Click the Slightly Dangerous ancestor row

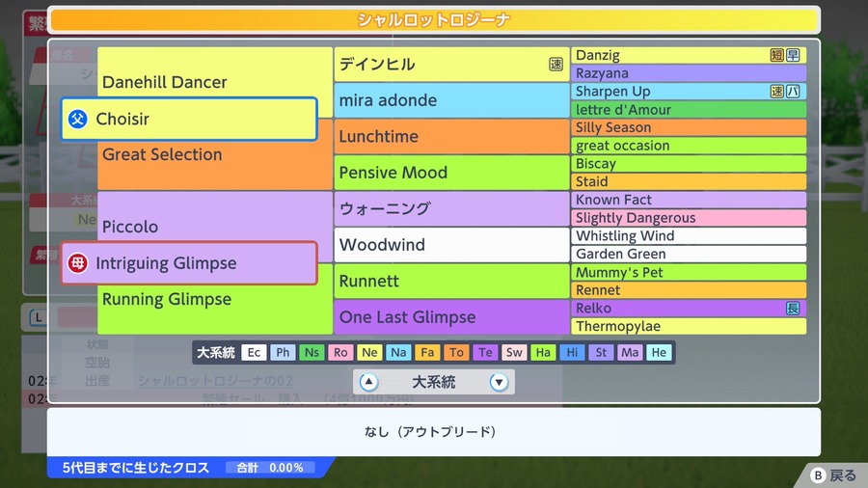(689, 218)
